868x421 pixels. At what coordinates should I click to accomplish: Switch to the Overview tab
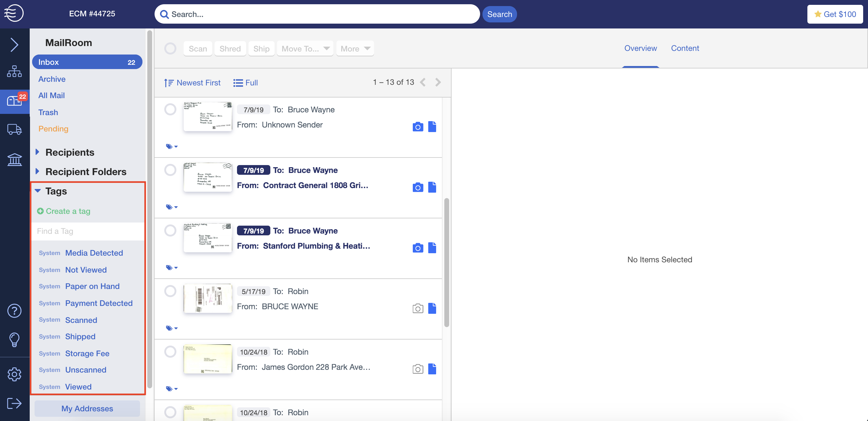click(641, 48)
